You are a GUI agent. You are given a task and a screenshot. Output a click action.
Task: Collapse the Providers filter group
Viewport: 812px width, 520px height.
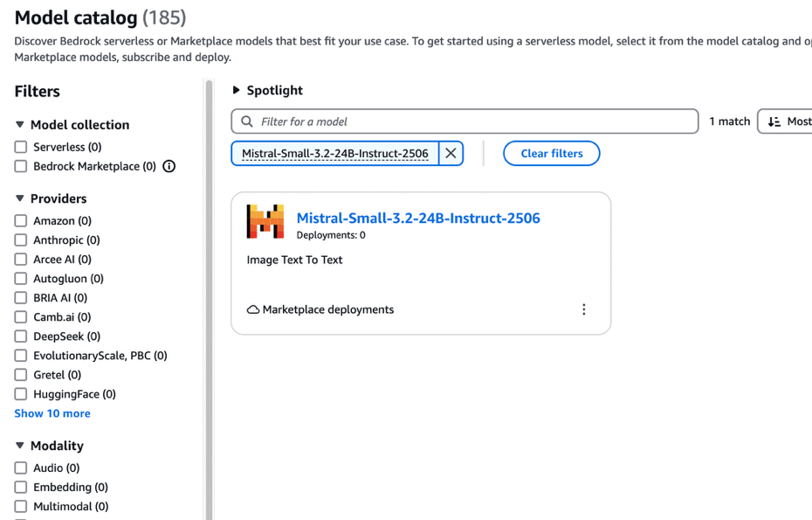point(20,198)
